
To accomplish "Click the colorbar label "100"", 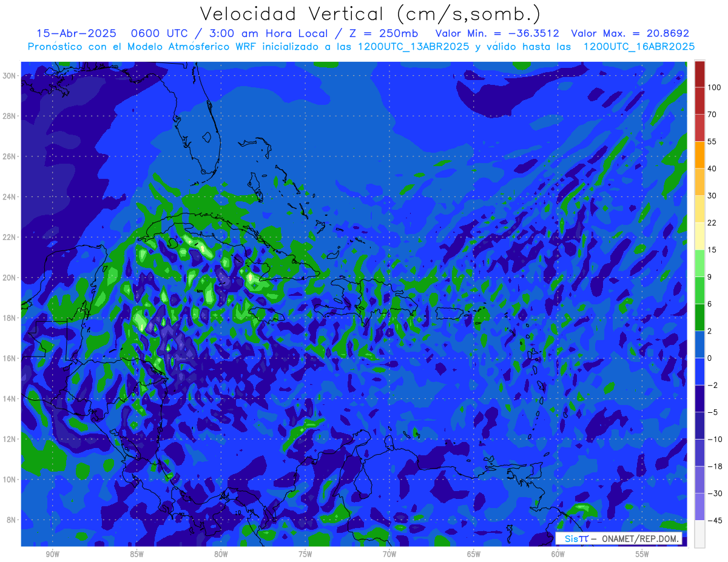I will coord(714,87).
